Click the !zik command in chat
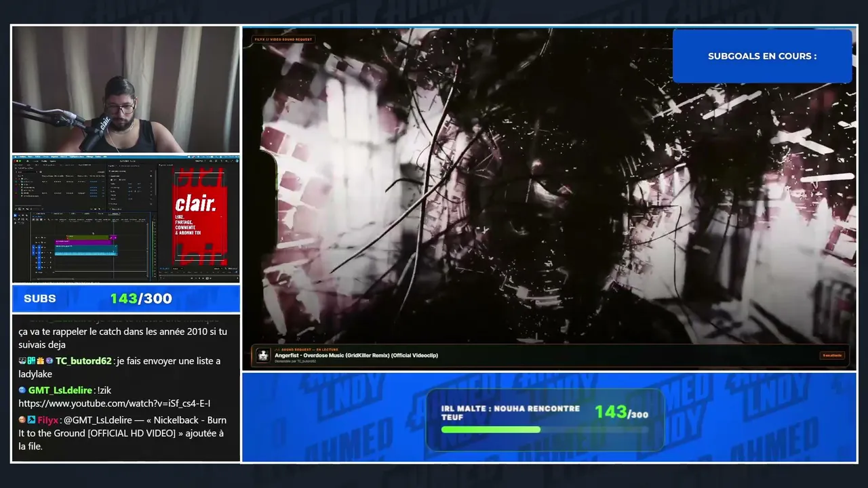 [x=105, y=390]
